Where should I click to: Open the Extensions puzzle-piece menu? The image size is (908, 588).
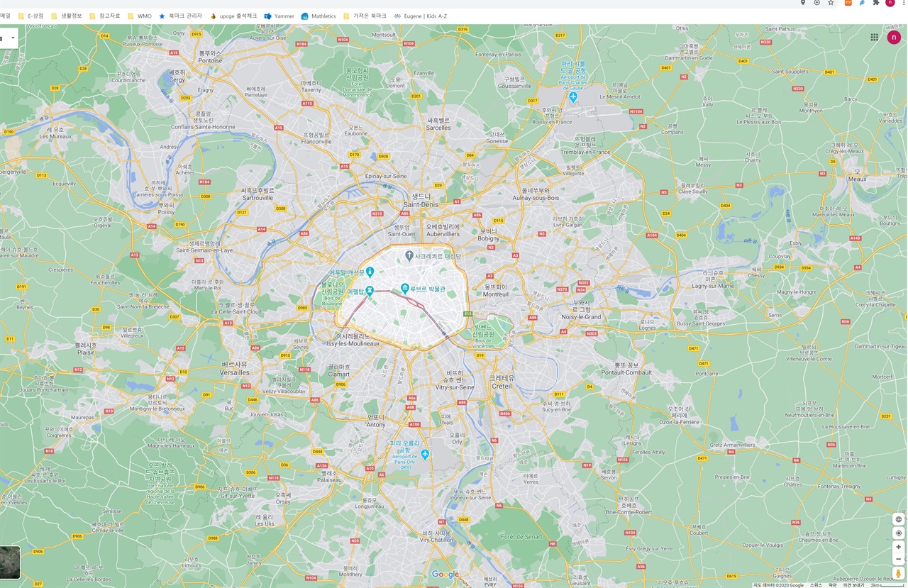pos(876,3)
